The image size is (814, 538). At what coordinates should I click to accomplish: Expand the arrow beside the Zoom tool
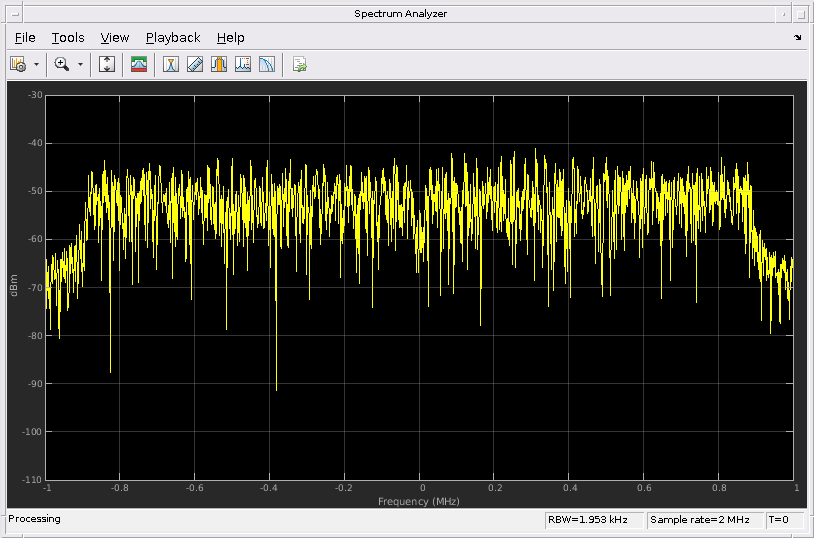click(80, 64)
